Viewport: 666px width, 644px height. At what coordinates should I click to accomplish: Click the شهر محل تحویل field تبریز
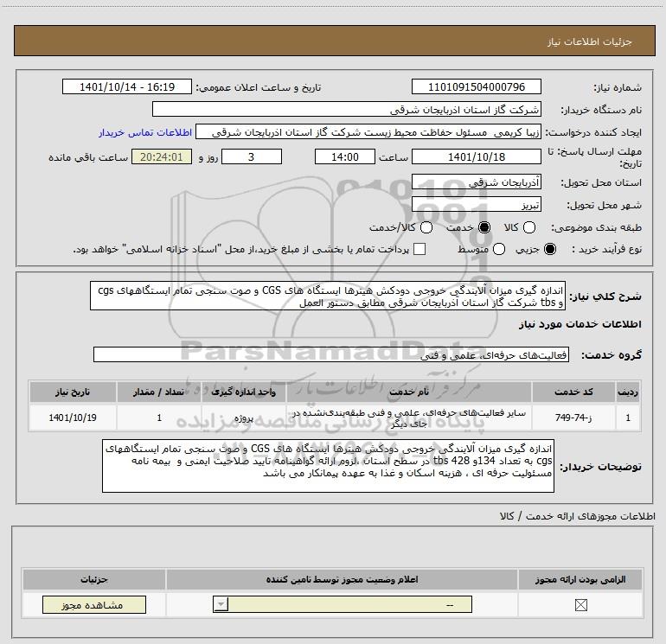[x=476, y=205]
